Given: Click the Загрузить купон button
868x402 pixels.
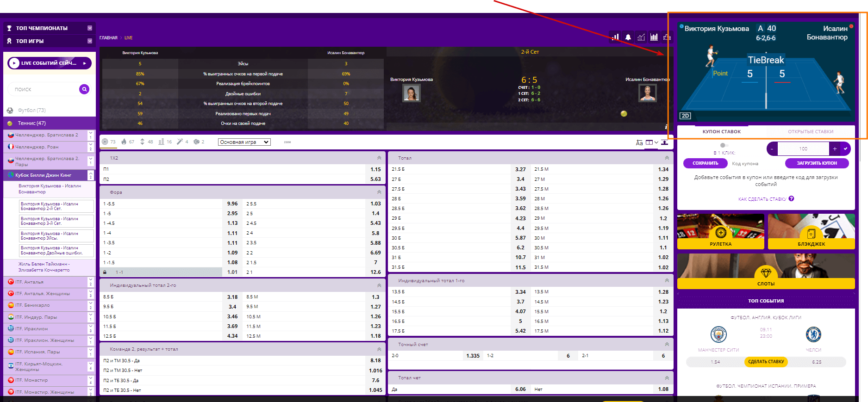Looking at the screenshot, I should [817, 163].
